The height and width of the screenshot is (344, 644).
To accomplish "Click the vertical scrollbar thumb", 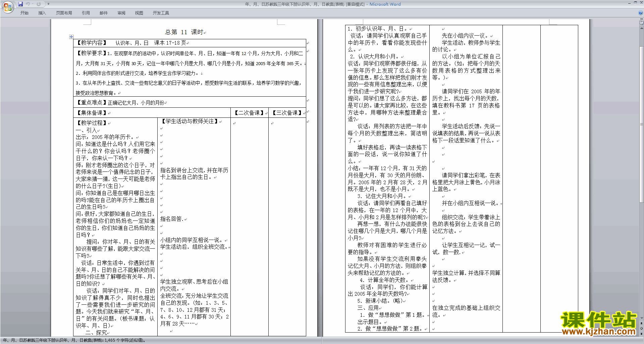I will click(x=642, y=124).
